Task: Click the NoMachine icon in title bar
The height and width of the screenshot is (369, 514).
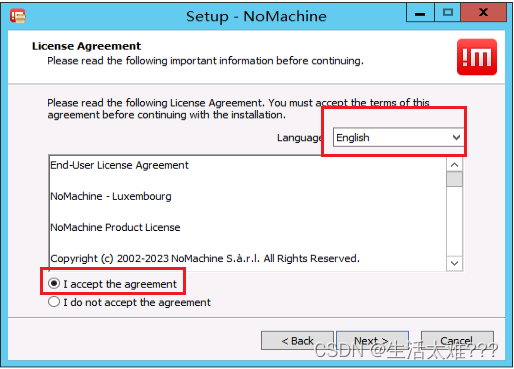Action: [x=18, y=16]
